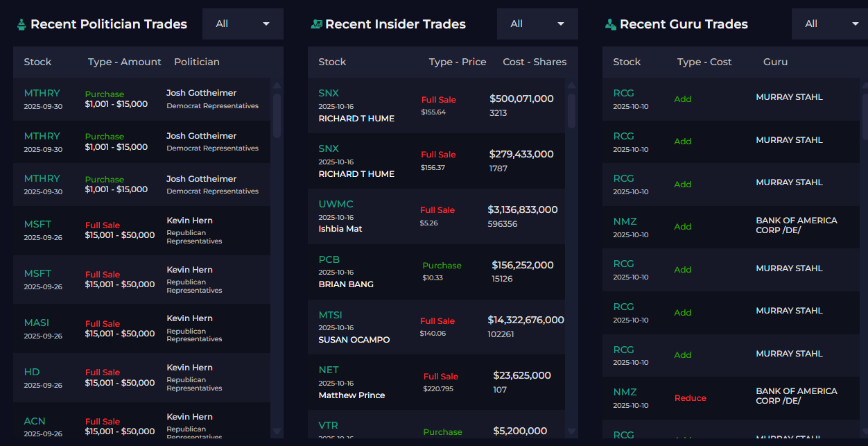Click the $220.795 price for NET

tap(438, 388)
